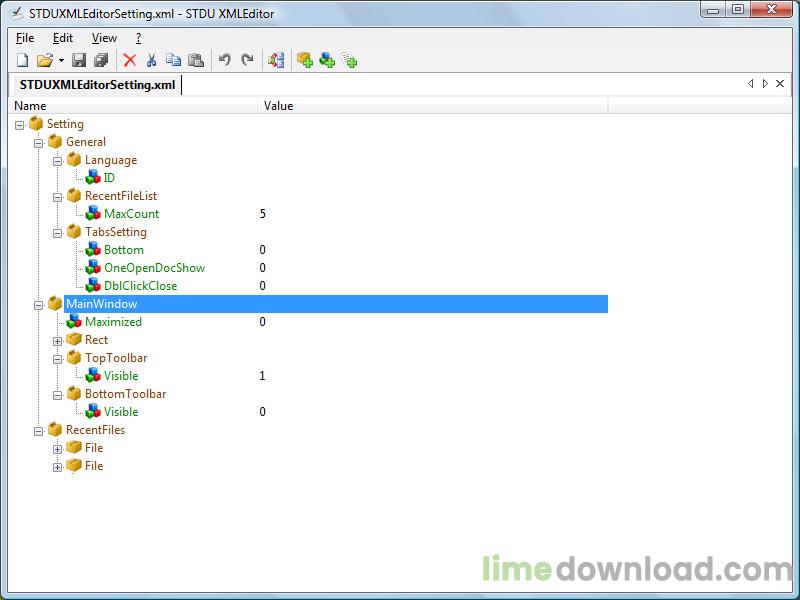Paste the copied node from the toolbar
Viewport: 800px width, 600px height.
pos(196,60)
